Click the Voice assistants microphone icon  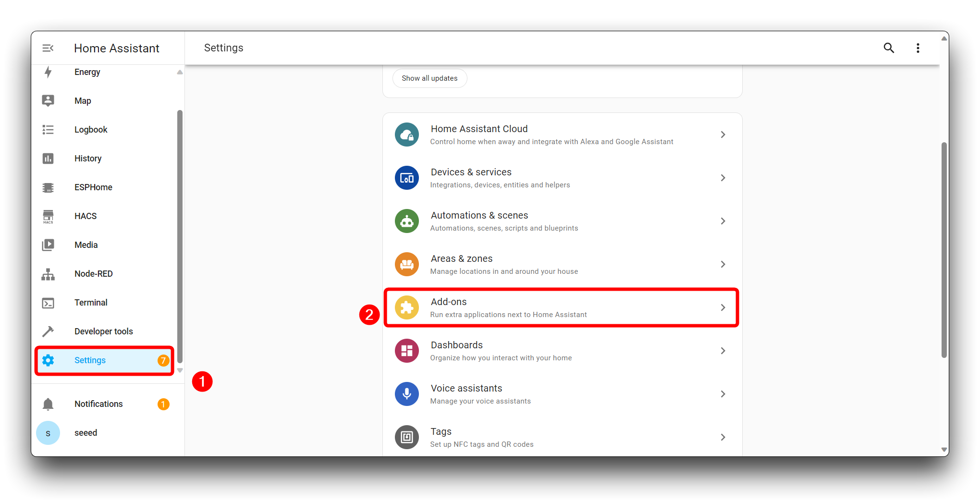point(407,394)
